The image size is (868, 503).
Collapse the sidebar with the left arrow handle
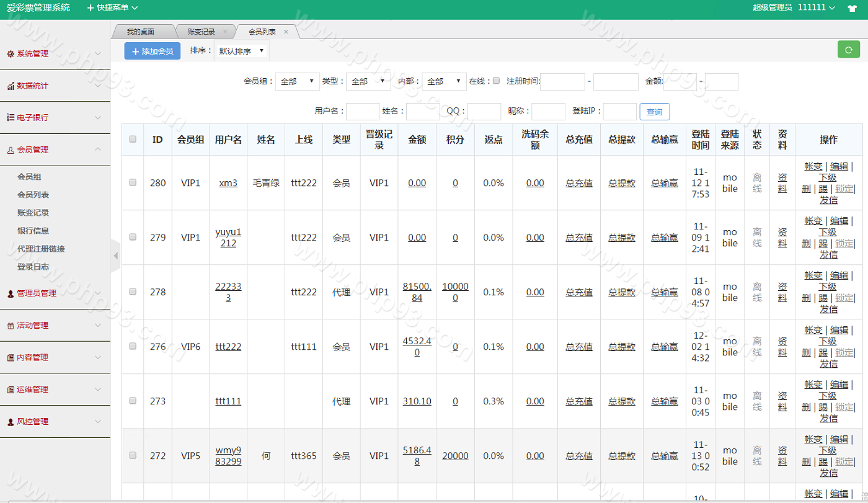[115, 256]
